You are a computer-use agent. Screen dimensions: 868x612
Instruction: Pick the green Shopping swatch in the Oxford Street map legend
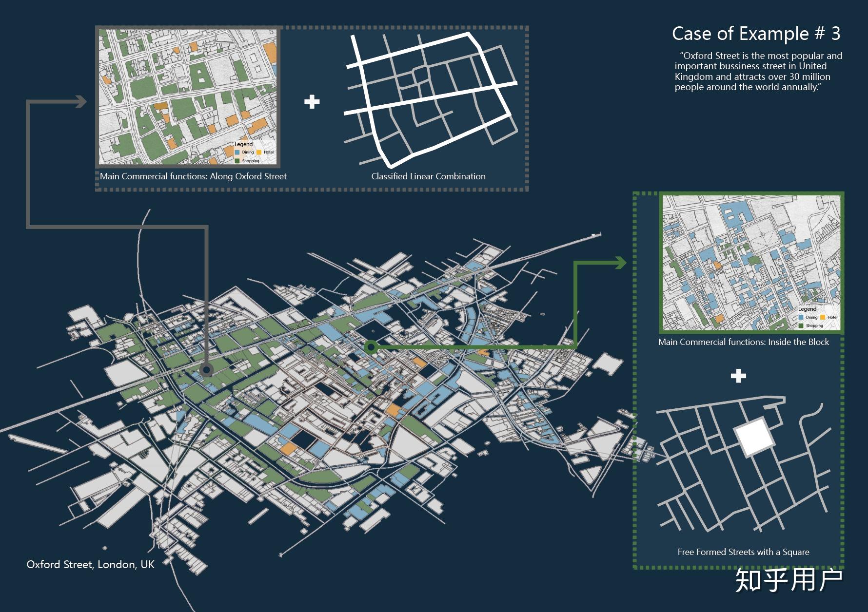pyautogui.click(x=237, y=161)
